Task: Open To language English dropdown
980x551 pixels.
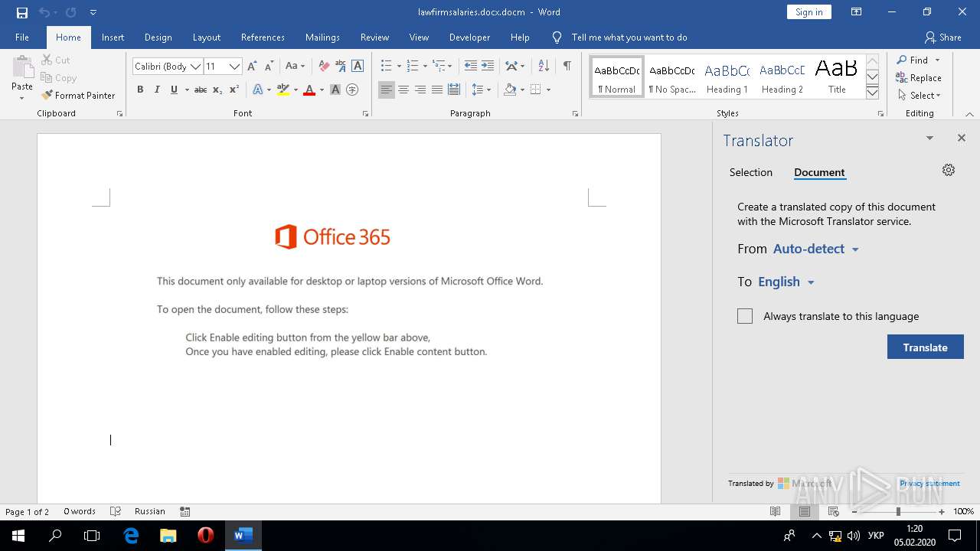Action: (786, 282)
